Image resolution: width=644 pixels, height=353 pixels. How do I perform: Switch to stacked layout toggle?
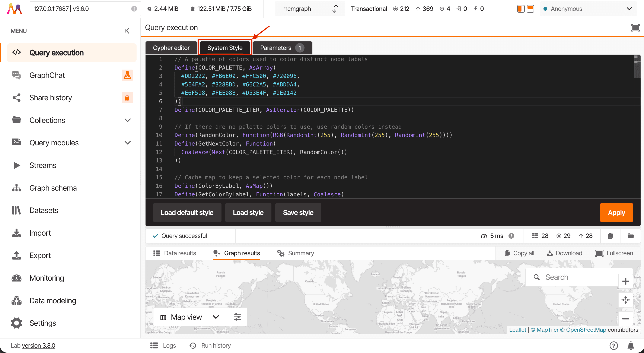point(530,9)
